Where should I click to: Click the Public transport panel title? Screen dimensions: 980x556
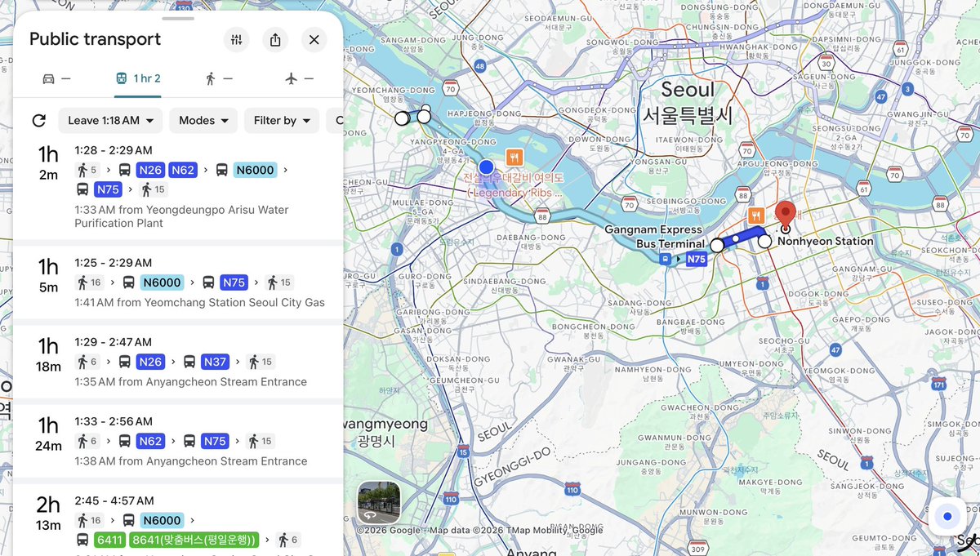point(95,39)
